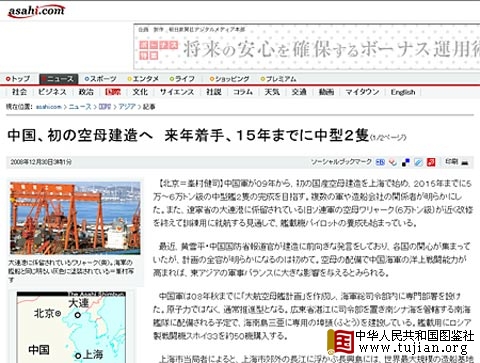Click the Hatena bookmark icon
Image resolution: width=480 pixels, height=363 pixels.
(380, 162)
